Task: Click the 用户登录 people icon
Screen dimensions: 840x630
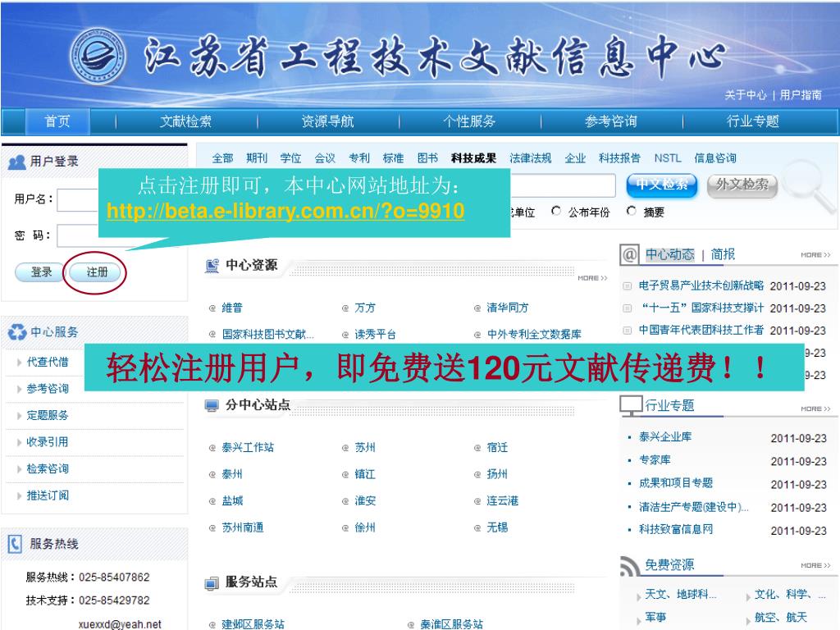Action: click(16, 162)
